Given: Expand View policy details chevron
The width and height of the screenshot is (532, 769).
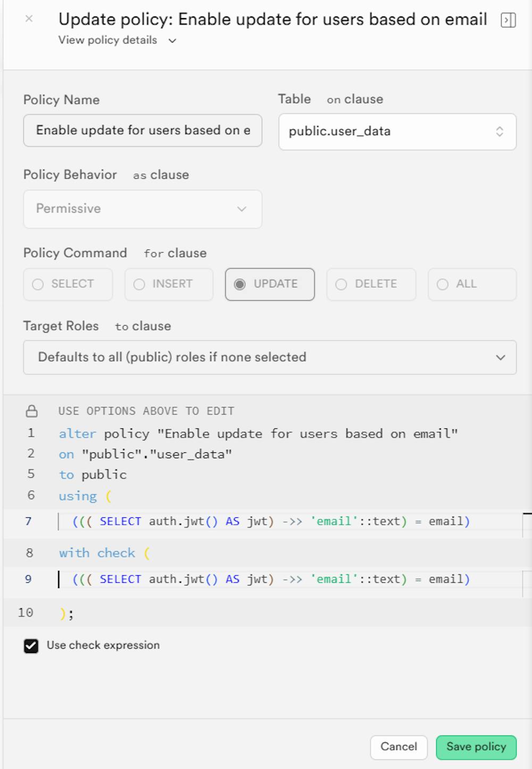Looking at the screenshot, I should (172, 41).
